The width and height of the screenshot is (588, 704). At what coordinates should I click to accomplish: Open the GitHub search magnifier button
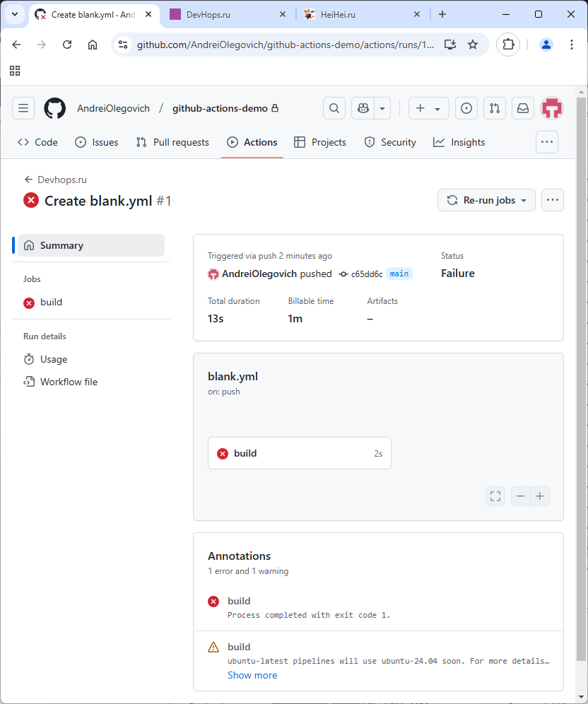(334, 108)
